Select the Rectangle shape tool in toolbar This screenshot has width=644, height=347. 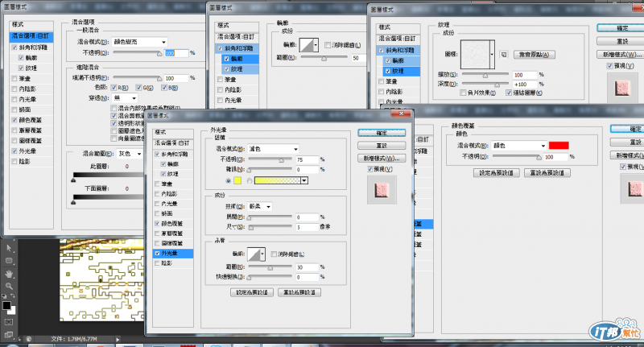pos(9,261)
